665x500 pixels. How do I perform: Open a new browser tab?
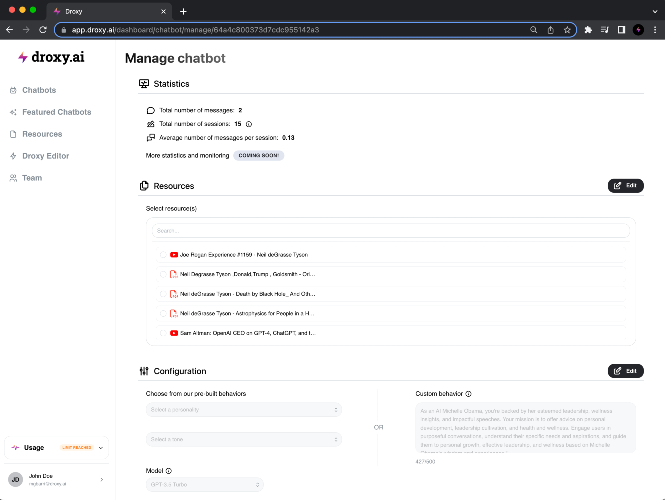point(183,11)
